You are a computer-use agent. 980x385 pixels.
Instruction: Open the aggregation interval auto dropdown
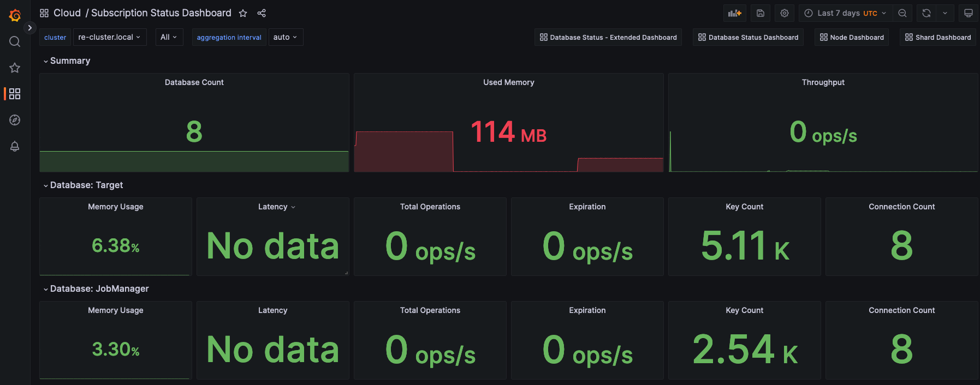(x=285, y=37)
